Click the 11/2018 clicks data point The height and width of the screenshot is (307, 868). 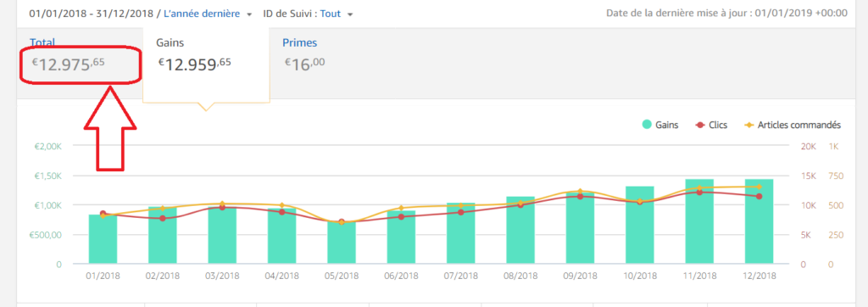pyautogui.click(x=699, y=193)
